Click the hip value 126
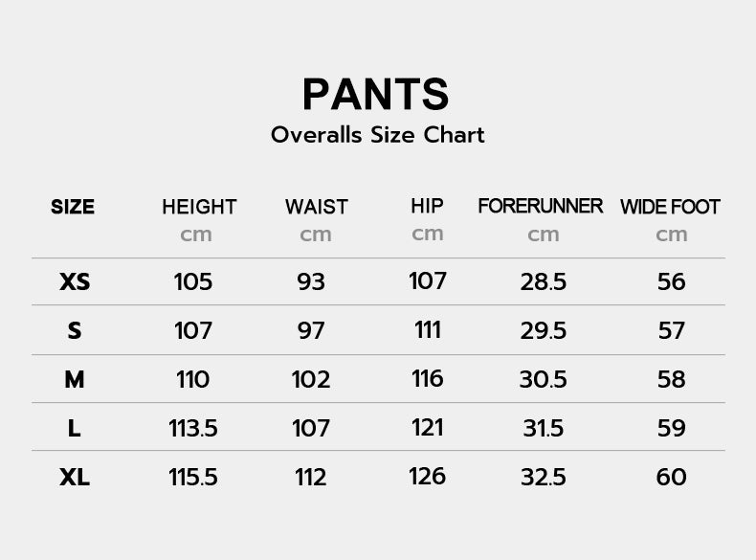This screenshot has width=756, height=560. (427, 477)
